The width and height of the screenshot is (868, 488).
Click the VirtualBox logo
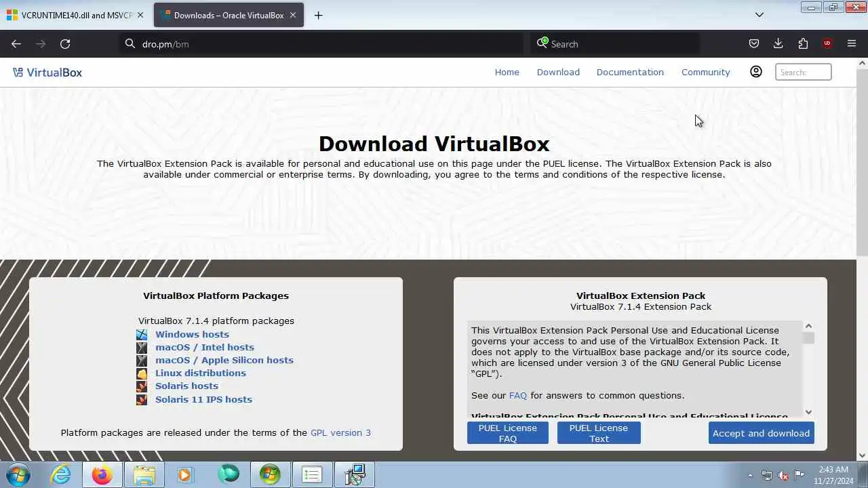pos(47,73)
